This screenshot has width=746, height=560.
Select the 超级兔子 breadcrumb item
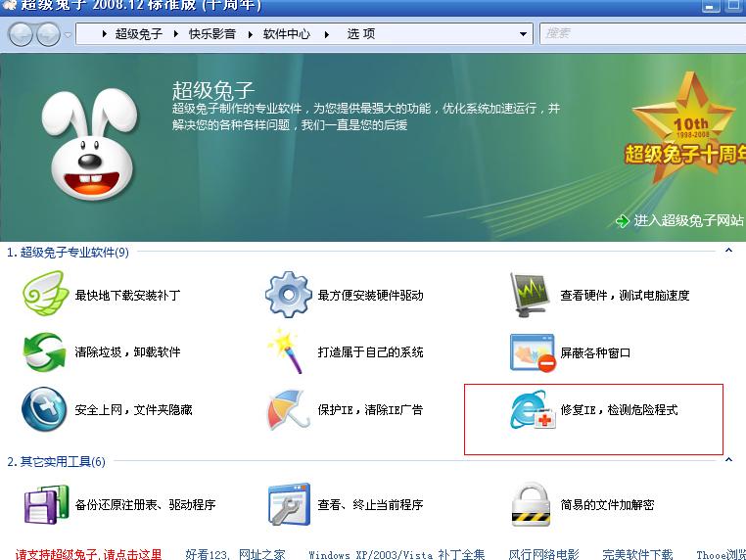(x=139, y=34)
